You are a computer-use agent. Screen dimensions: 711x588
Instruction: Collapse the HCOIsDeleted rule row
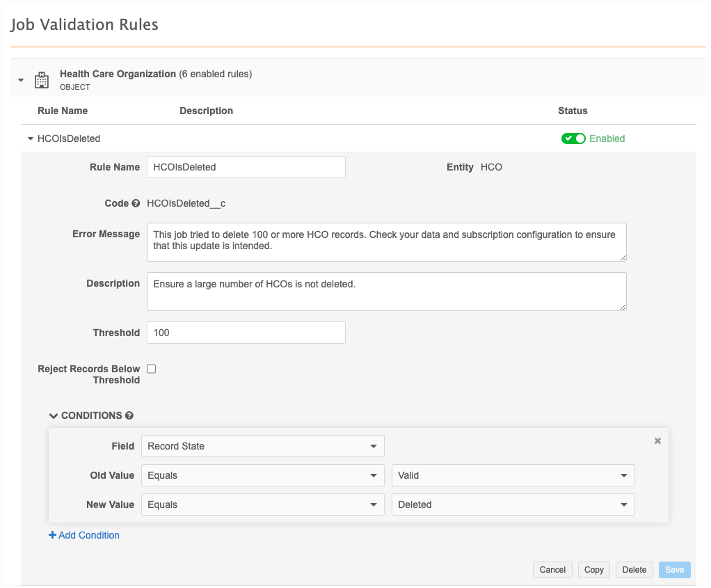(30, 138)
